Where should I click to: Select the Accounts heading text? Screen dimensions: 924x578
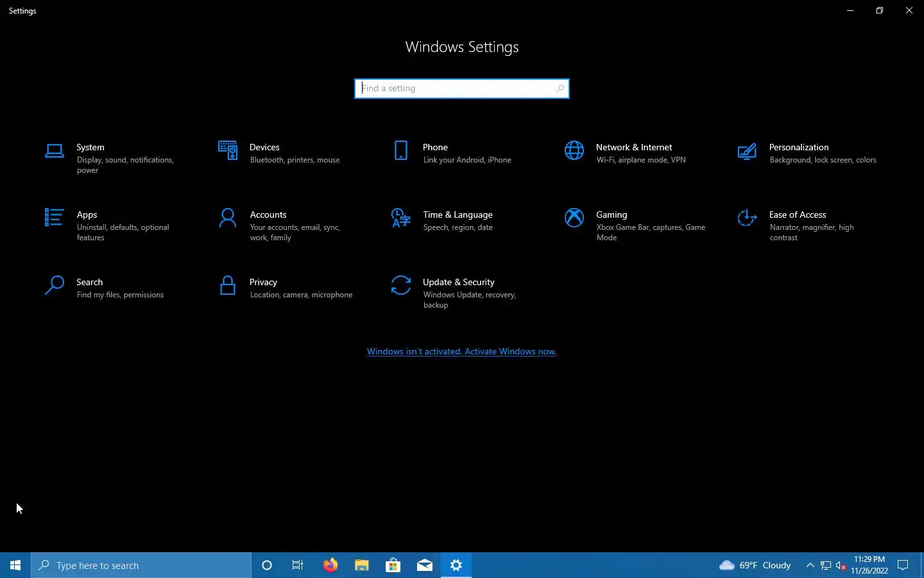pos(268,215)
